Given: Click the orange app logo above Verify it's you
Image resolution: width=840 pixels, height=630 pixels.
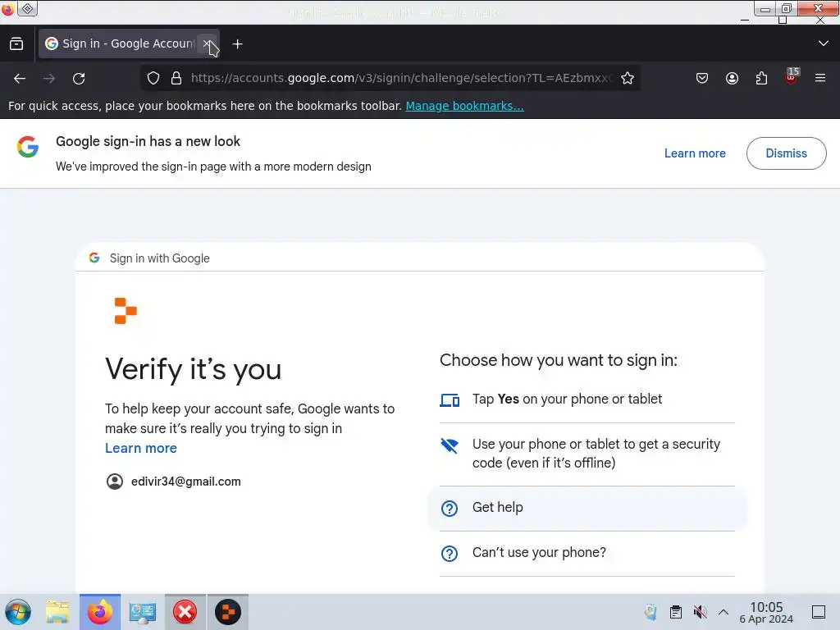Looking at the screenshot, I should pos(126,311).
